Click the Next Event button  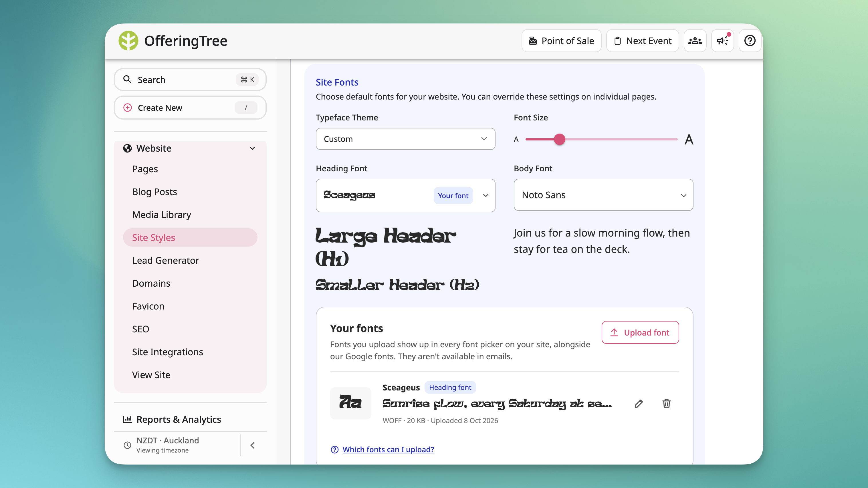(x=643, y=41)
